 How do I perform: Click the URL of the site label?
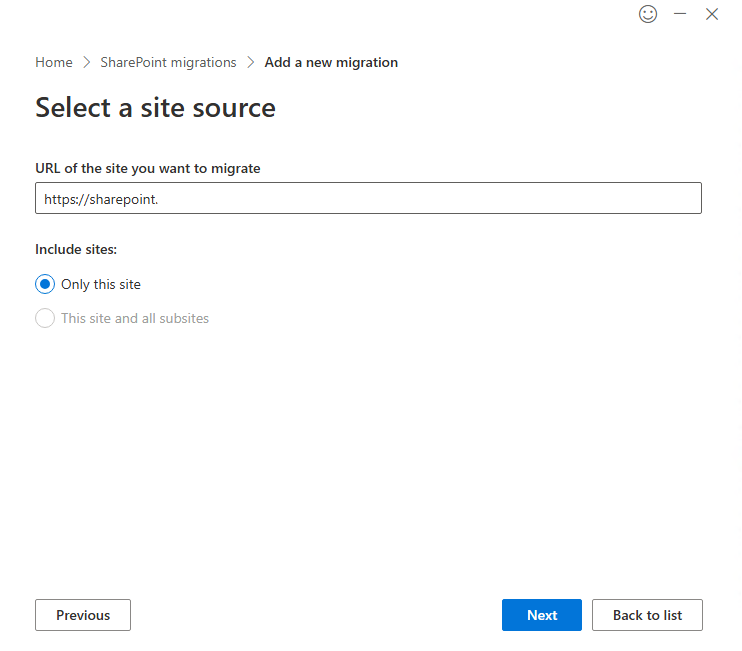pos(148,169)
